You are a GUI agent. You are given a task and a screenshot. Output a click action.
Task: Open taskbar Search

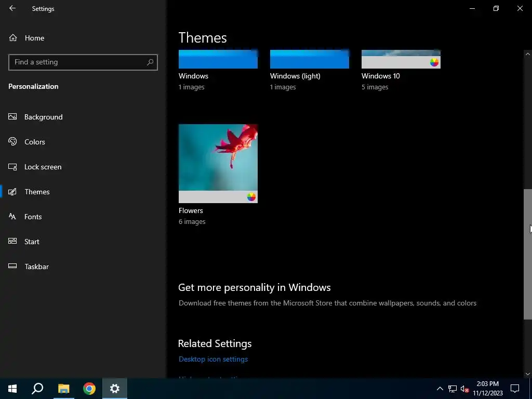[37, 389]
